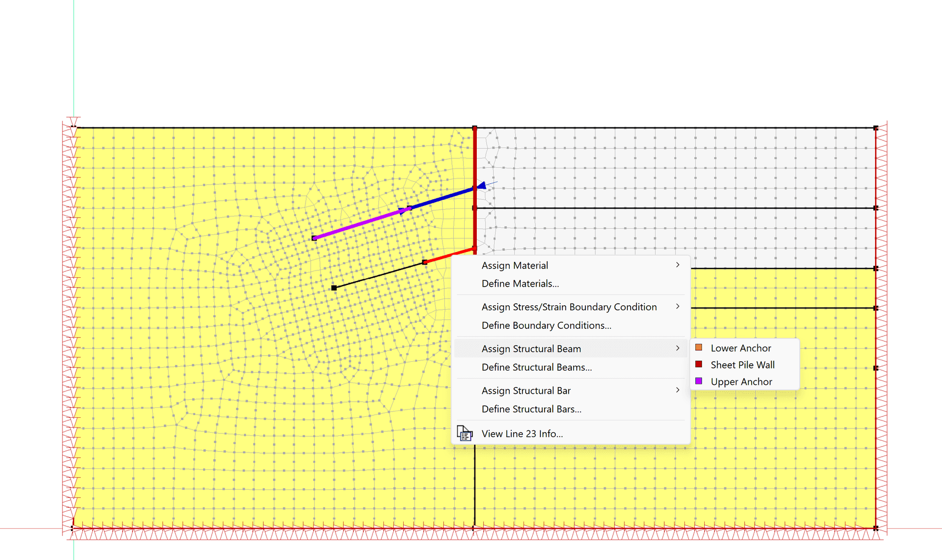
Task: Open the Assign Material submenu
Action: [571, 265]
